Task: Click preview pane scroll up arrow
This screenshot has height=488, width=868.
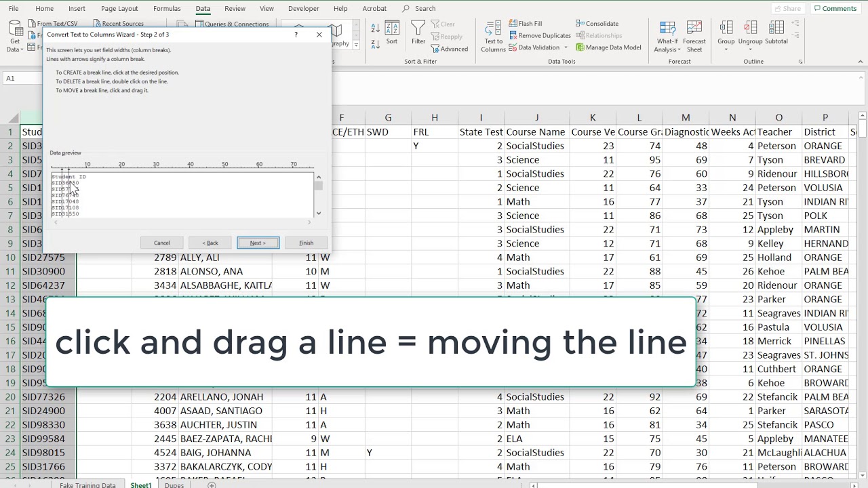Action: point(318,178)
